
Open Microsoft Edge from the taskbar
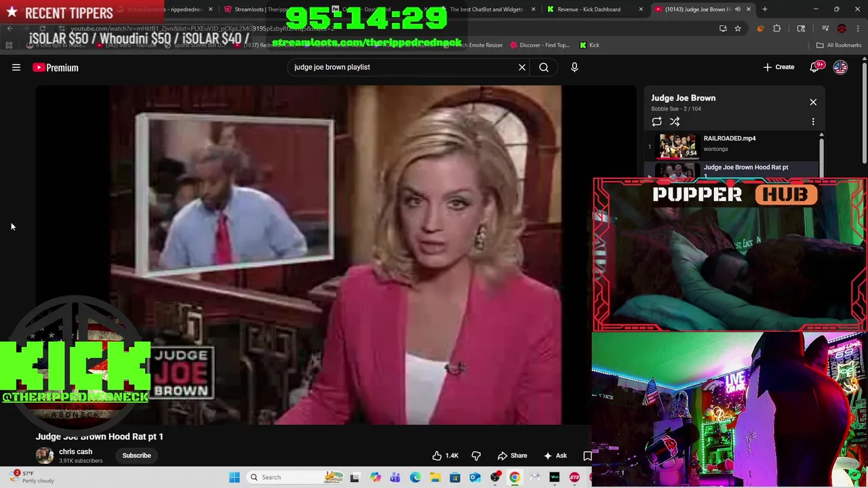415,477
